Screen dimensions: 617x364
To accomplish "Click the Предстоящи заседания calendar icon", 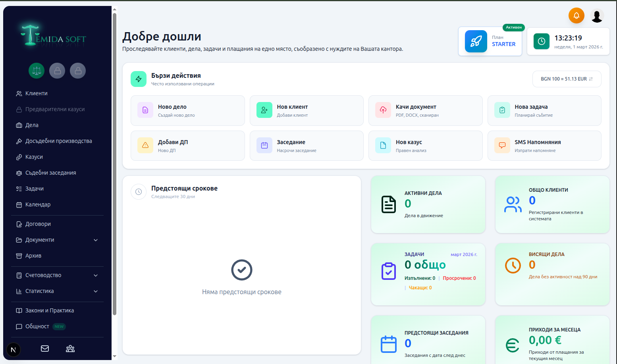I will (x=389, y=344).
